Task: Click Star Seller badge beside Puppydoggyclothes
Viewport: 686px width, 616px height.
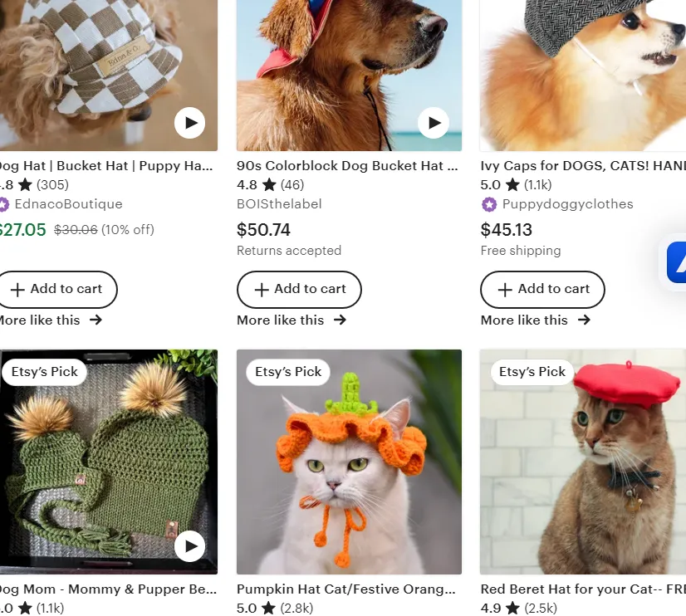Action: 489,204
